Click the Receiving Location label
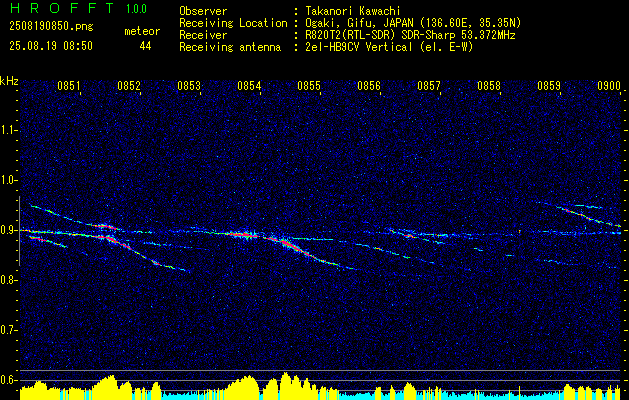Screen dimensions: 629x400 233,23
